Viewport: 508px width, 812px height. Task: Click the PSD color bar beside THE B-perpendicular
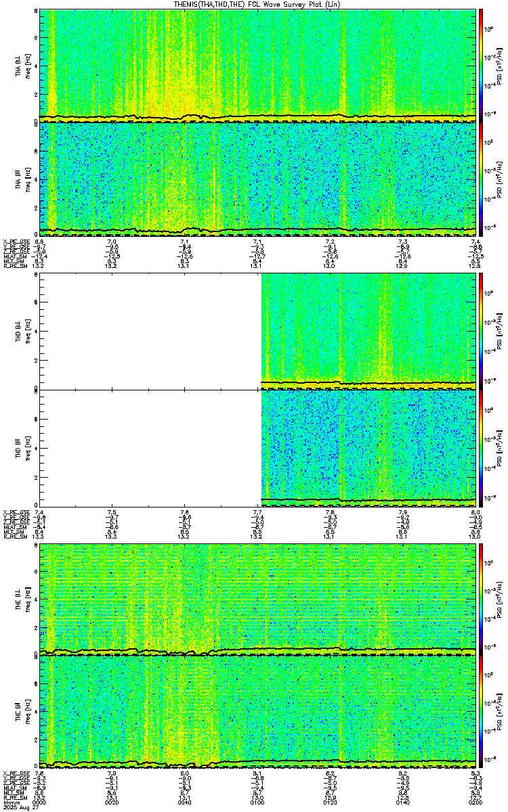tap(482, 599)
